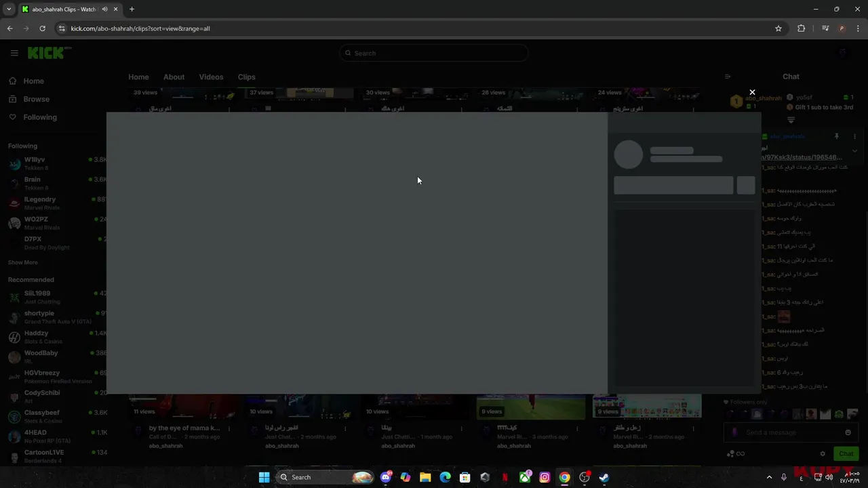Screen dimensions: 868x488
Task: Open File Explorer from taskbar
Action: [x=425, y=477]
